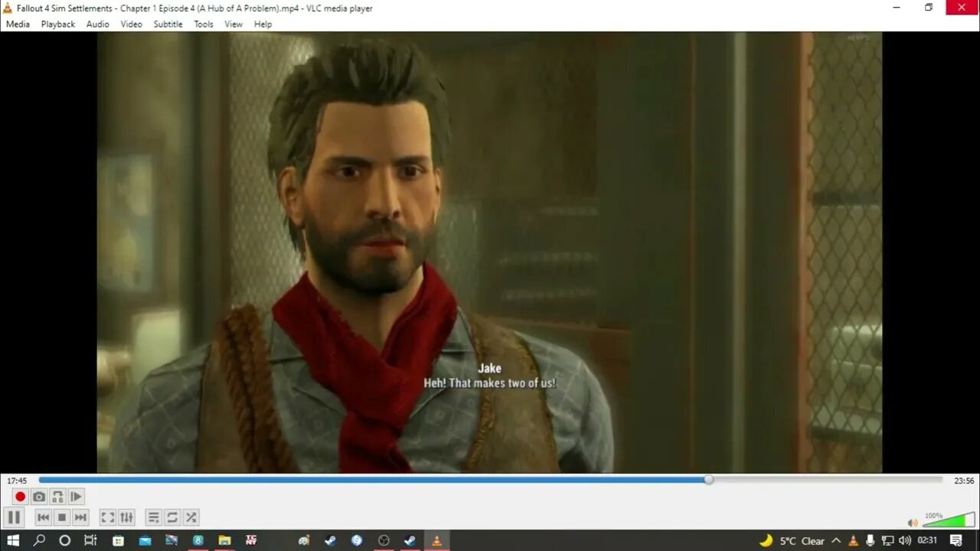
Task: Open the View menu
Action: pos(234,24)
